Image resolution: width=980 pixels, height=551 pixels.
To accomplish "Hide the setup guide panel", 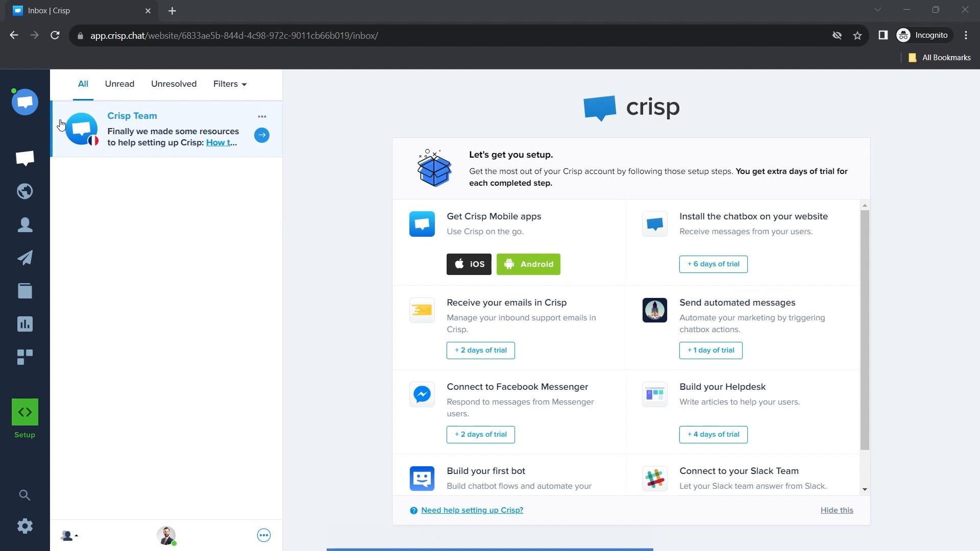I will [x=837, y=510].
